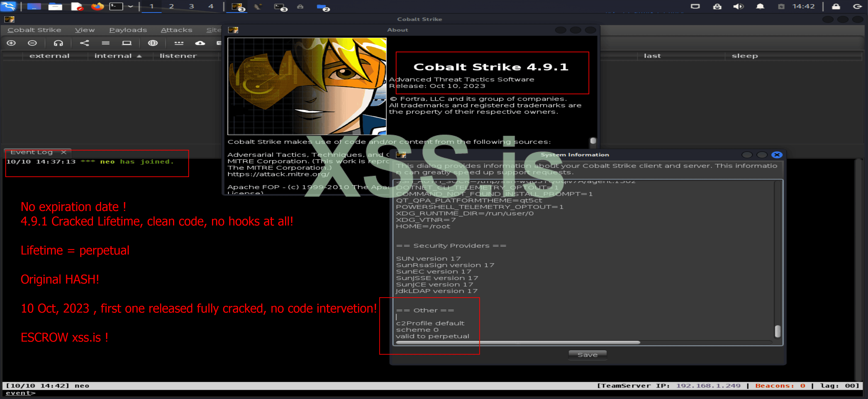Open the Listeners manager via headphones icon
This screenshot has height=399, width=868.
(x=59, y=43)
